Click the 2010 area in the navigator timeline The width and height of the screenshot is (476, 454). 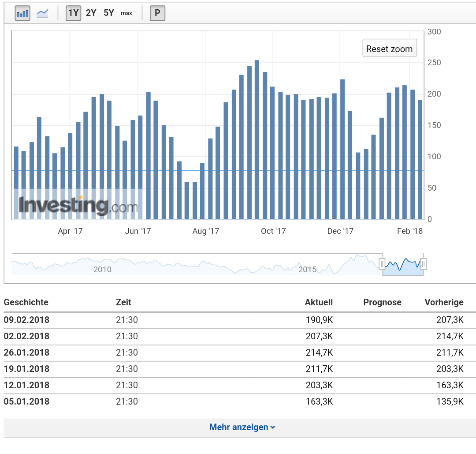(102, 269)
